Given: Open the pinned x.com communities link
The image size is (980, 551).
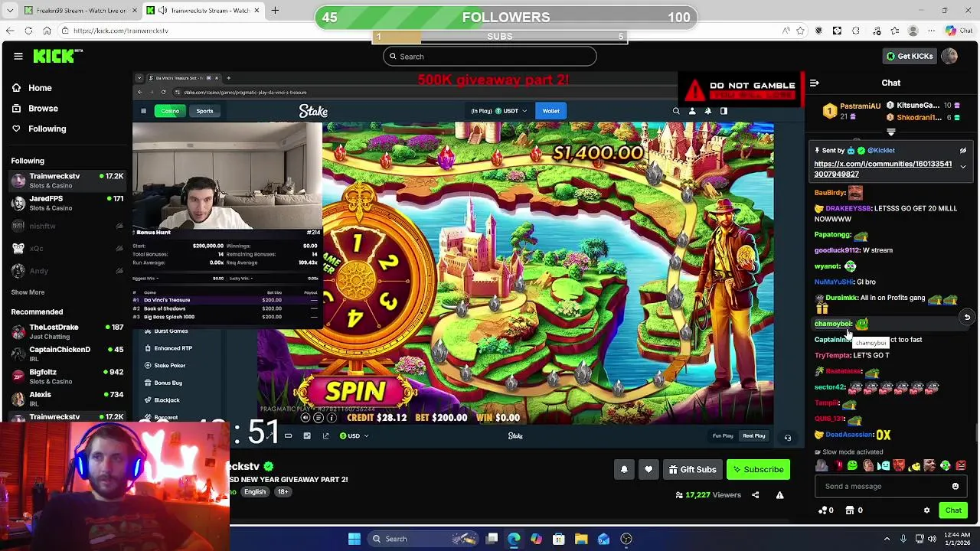Looking at the screenshot, I should pos(883,169).
